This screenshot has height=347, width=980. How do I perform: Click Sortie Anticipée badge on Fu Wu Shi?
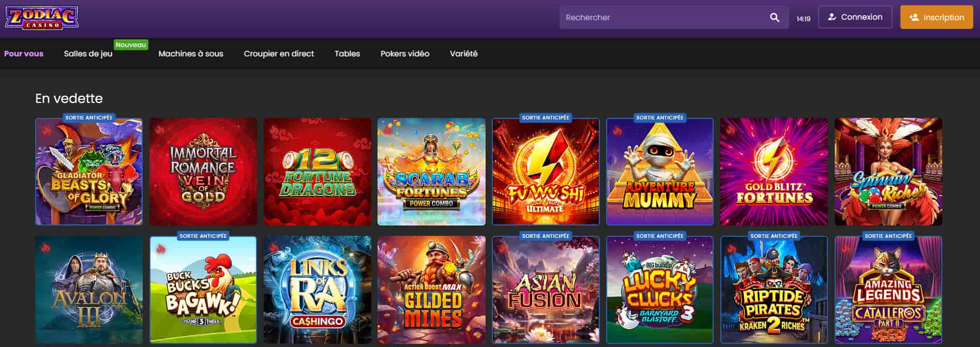click(546, 117)
